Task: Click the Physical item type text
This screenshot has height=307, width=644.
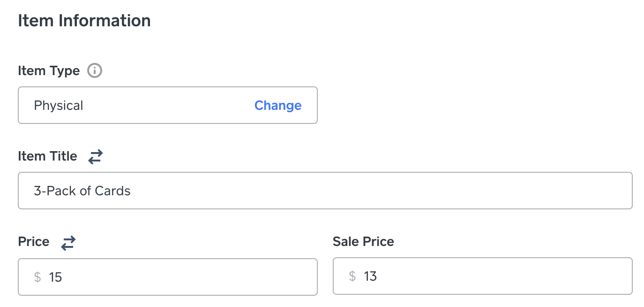Action: (59, 105)
